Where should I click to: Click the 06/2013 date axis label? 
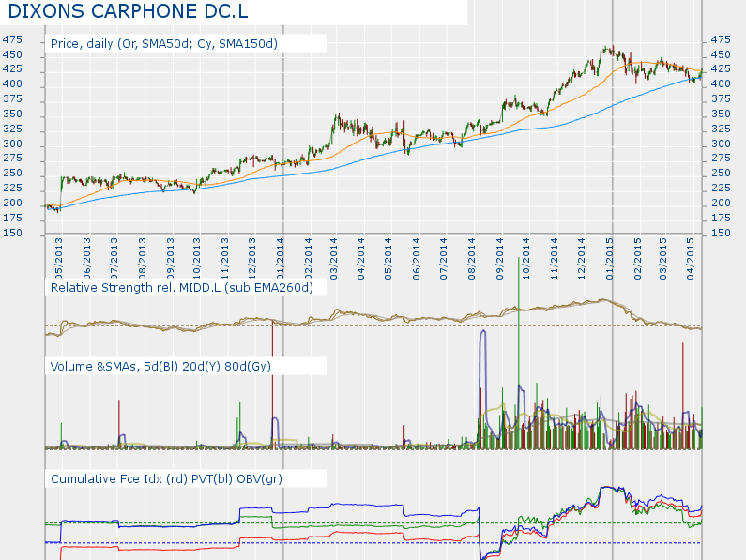click(x=86, y=259)
